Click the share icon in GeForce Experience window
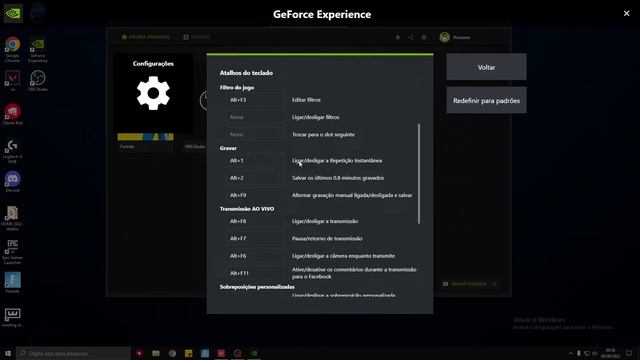640x360 pixels. pos(411,37)
